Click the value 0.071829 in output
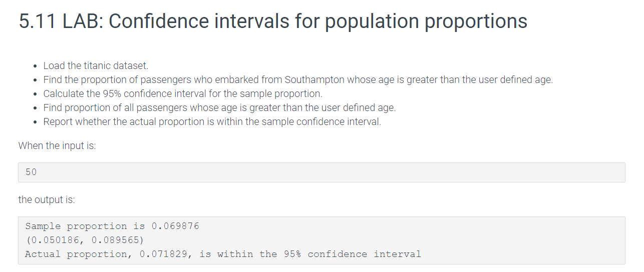The image size is (644, 272). click(x=163, y=254)
